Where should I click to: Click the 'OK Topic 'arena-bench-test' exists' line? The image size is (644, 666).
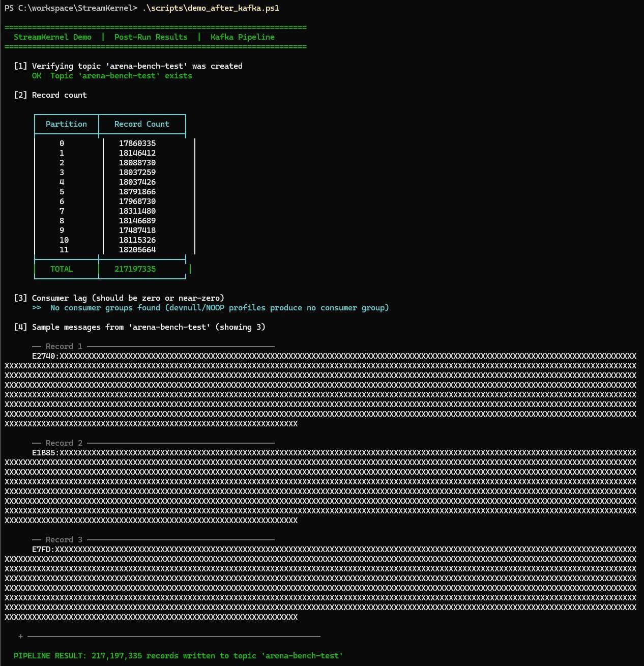112,76
